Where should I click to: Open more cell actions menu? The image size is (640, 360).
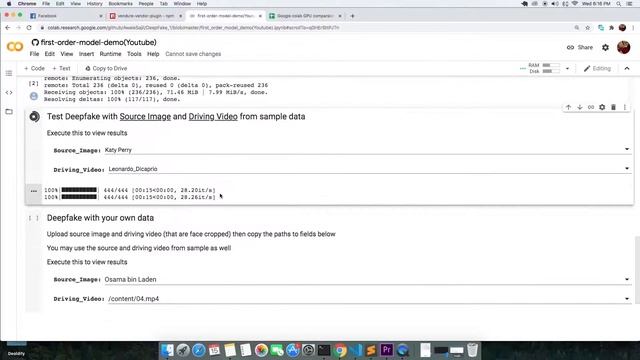point(624,107)
